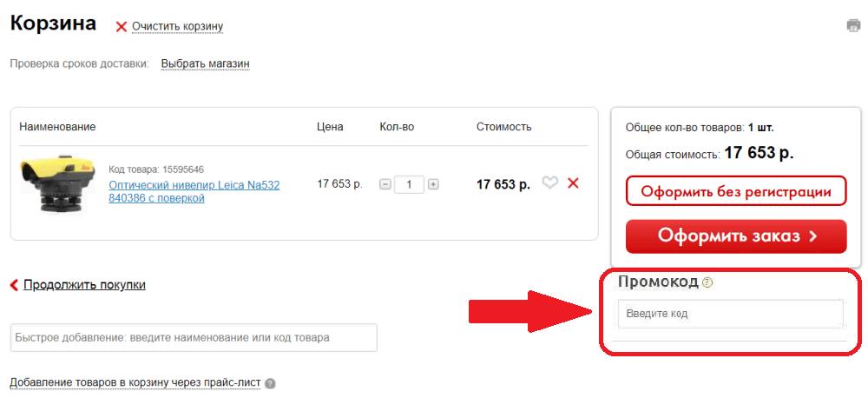Click the printer icon to print the cart
The height and width of the screenshot is (418, 868).
pos(853,25)
